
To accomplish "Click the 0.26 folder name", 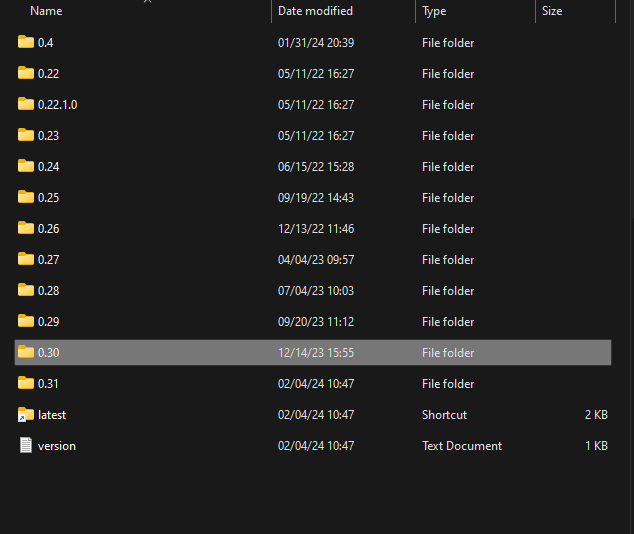I will [49, 228].
